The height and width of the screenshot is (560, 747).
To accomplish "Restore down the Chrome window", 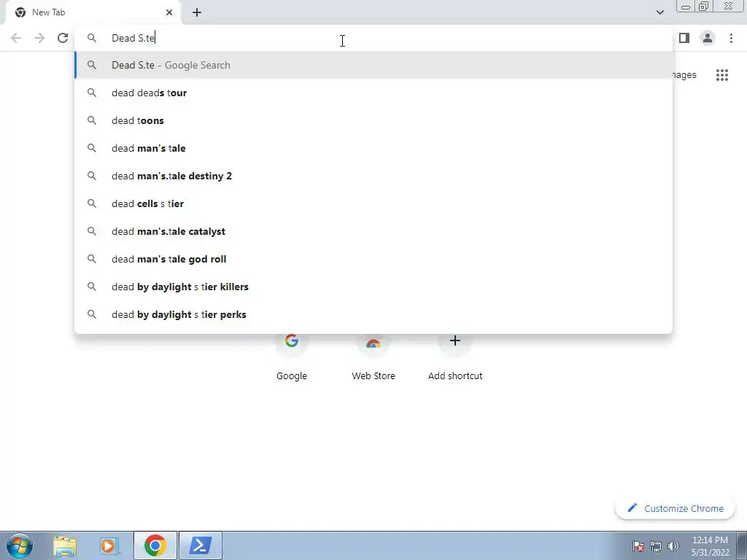I will click(703, 6).
